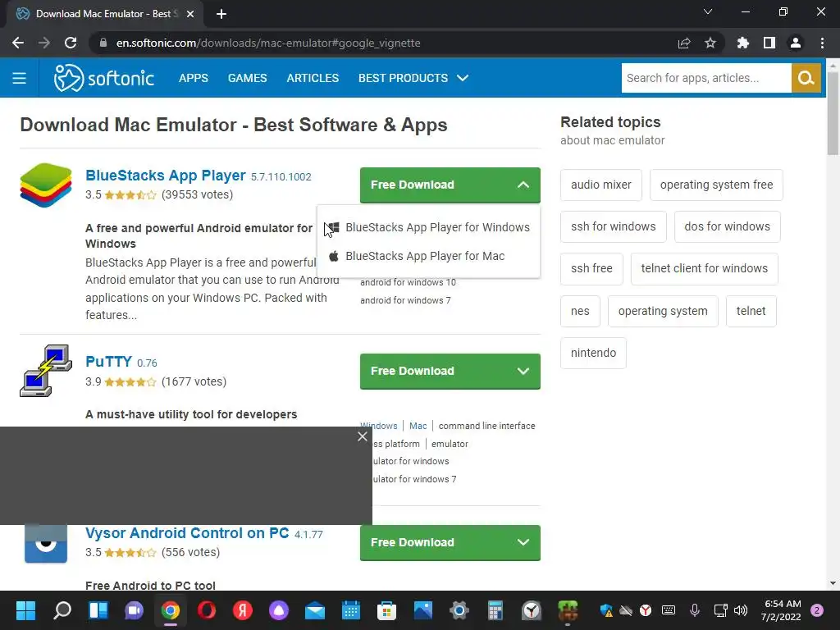Viewport: 840px width, 630px height.
Task: Open the APPS navigation item
Action: 194,78
